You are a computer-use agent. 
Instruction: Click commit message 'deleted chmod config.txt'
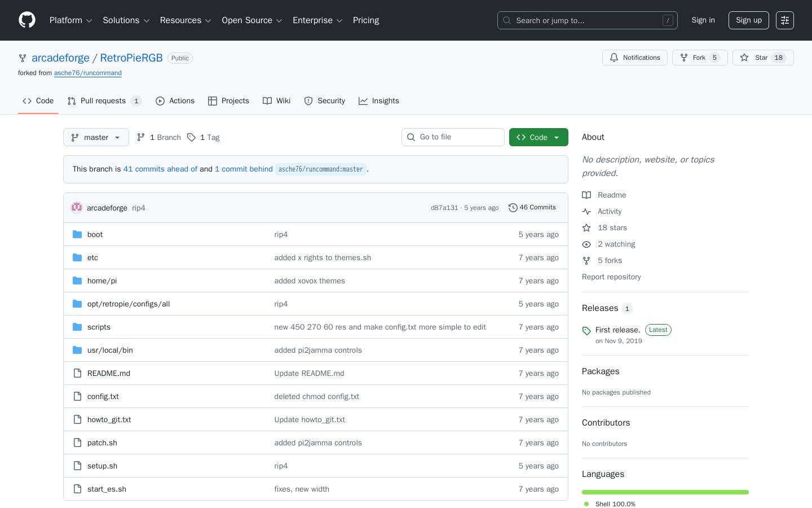pos(317,396)
